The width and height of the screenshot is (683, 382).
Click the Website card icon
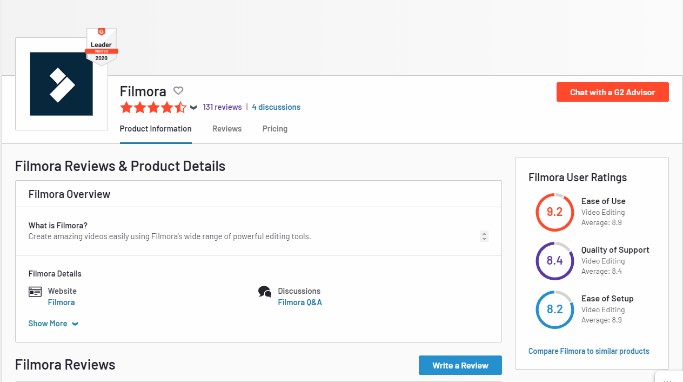tap(35, 292)
